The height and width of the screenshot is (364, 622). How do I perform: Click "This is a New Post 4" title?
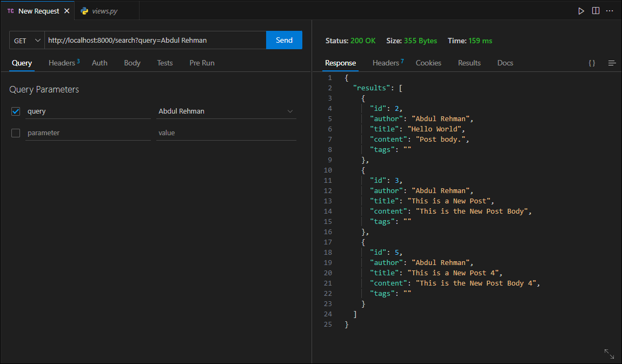(x=453, y=273)
